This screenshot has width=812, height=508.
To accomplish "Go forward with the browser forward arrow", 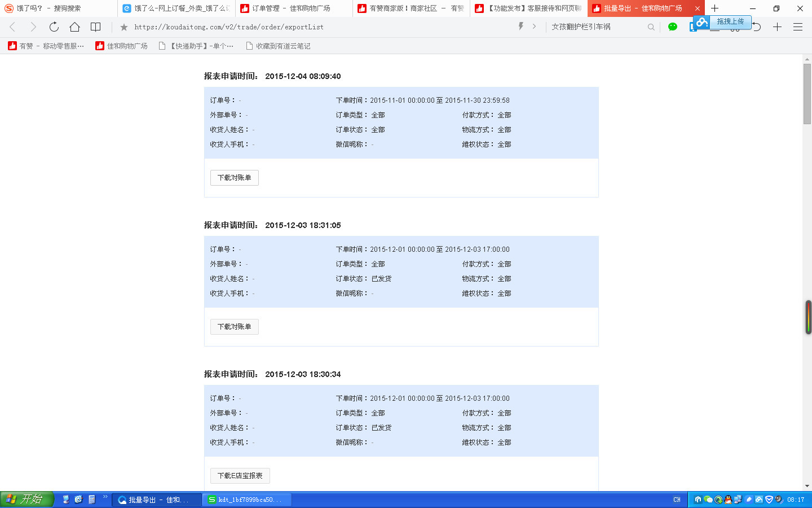I will click(x=33, y=27).
